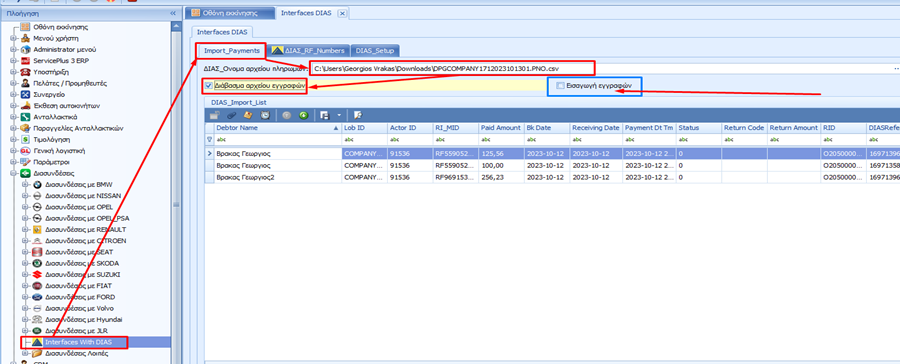The width and height of the screenshot is (900, 364).
Task: Click the green arrow Διασυνδέσεις icon
Action: coord(25,173)
